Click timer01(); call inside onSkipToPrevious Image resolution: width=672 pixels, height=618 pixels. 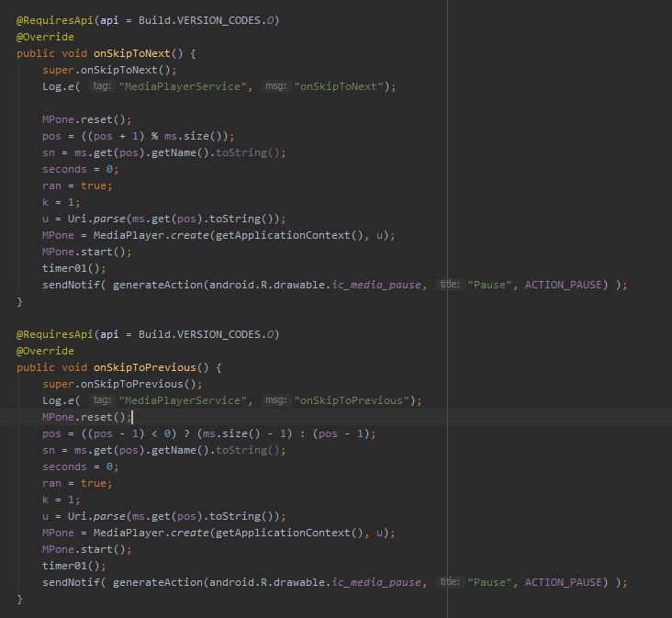[x=73, y=567]
